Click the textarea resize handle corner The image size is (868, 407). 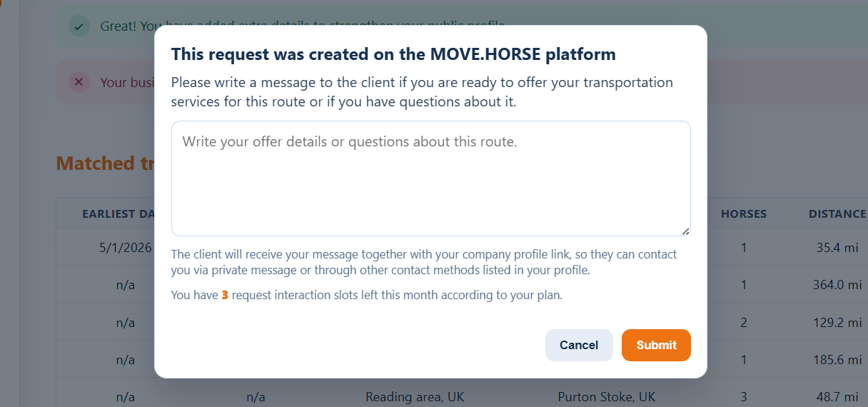click(x=685, y=231)
